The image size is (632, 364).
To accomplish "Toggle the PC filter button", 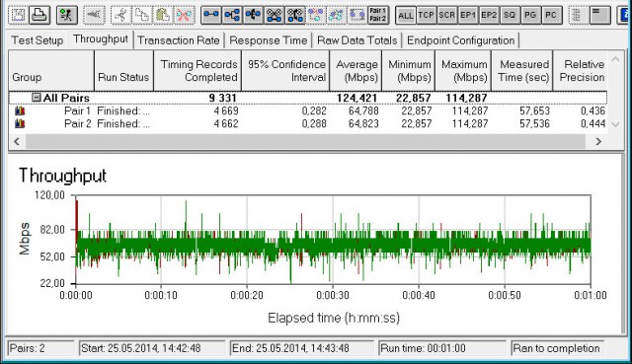I will click(x=551, y=16).
